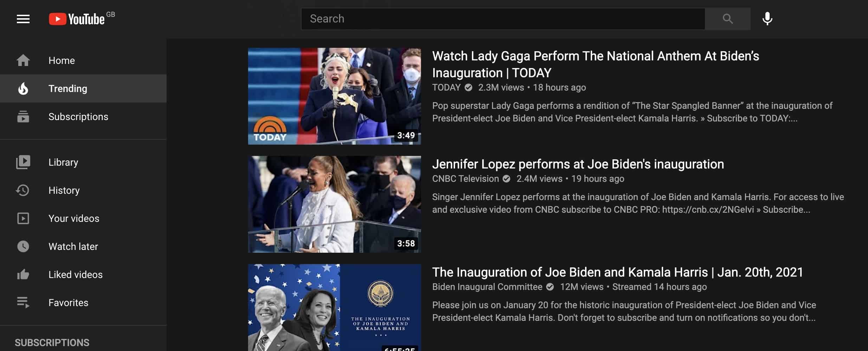Open History from the sidebar
Viewport: 868px width, 351px height.
pyautogui.click(x=83, y=190)
